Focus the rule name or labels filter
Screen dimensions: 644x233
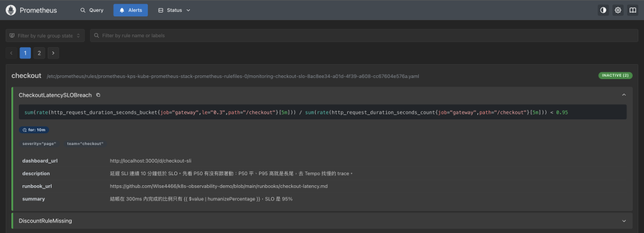(x=364, y=36)
